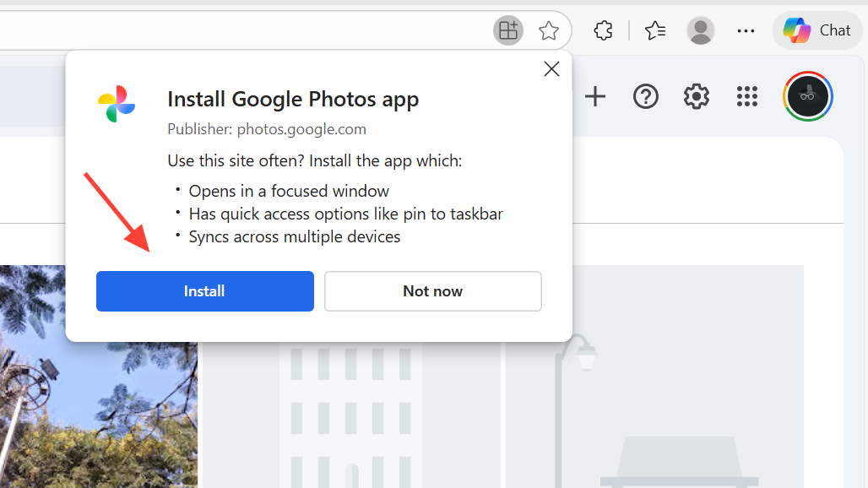Open Google Photos settings gear

(697, 97)
